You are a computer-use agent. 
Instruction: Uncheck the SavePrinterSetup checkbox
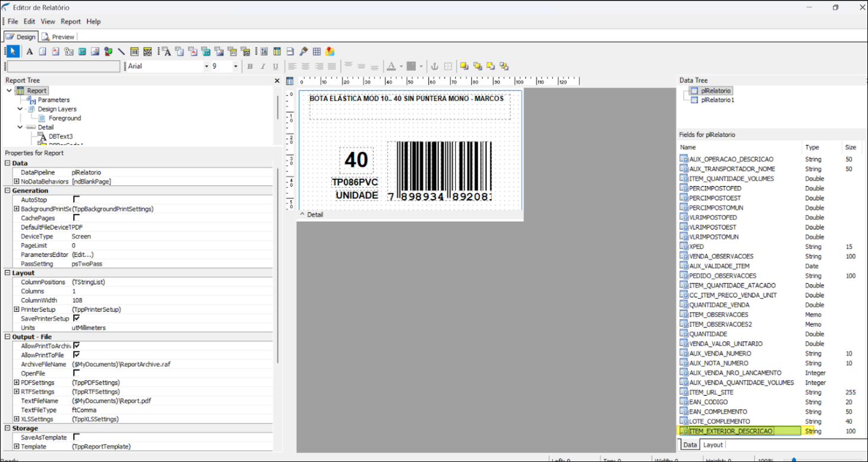tap(76, 318)
